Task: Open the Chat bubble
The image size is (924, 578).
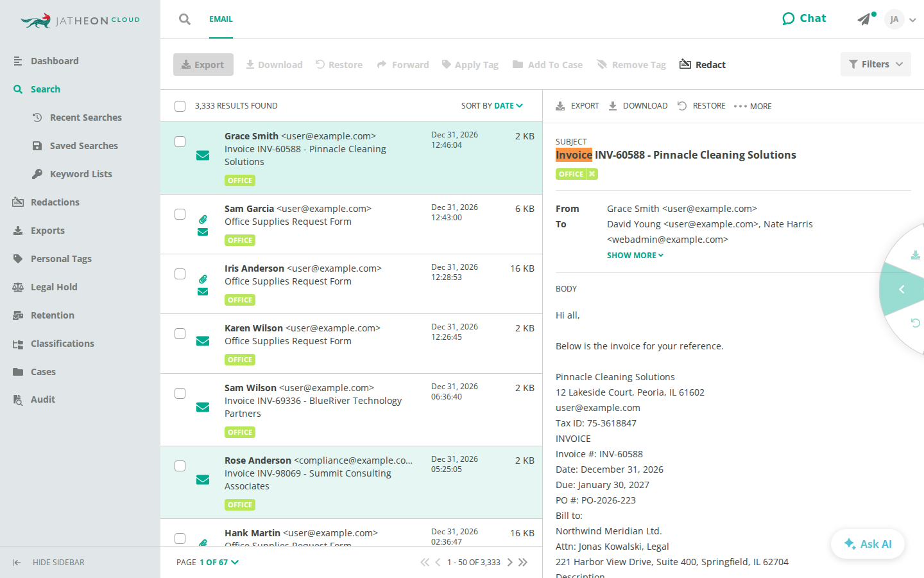Action: [804, 19]
